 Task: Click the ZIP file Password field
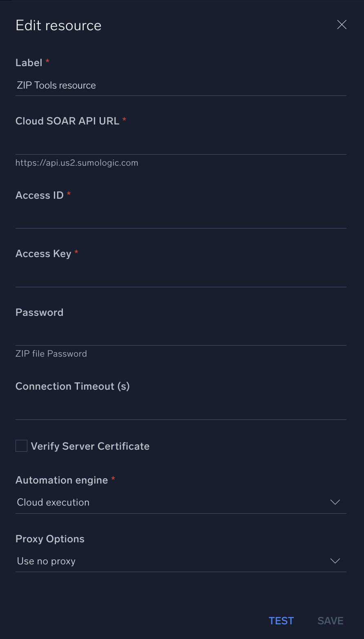tap(181, 335)
